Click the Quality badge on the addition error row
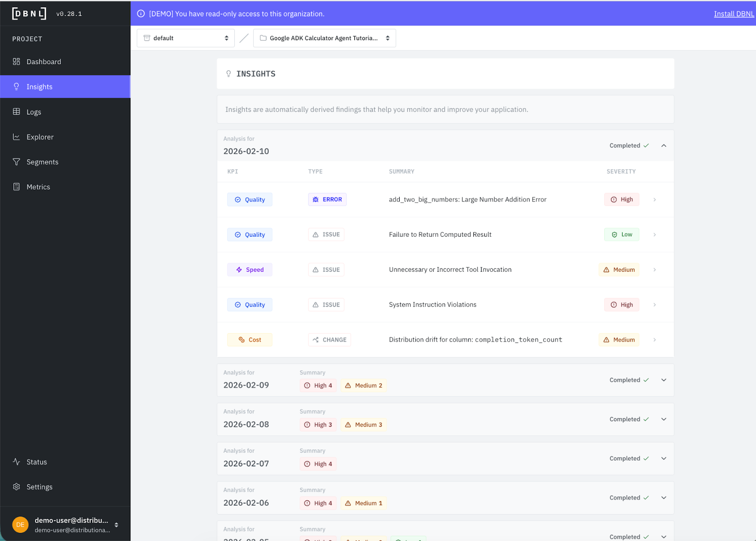Image resolution: width=756 pixels, height=541 pixels. pyautogui.click(x=249, y=199)
